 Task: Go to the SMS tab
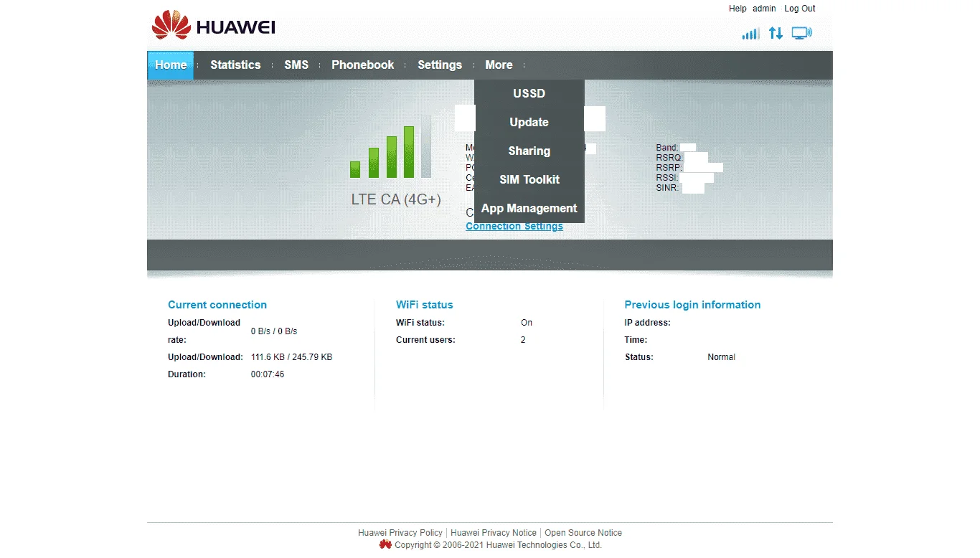[296, 65]
